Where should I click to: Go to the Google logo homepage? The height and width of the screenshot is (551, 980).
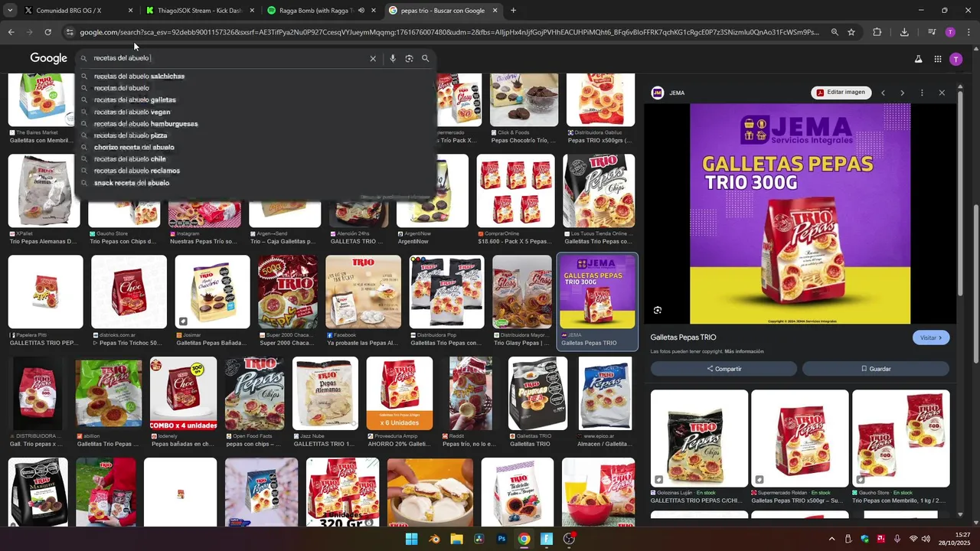click(49, 58)
